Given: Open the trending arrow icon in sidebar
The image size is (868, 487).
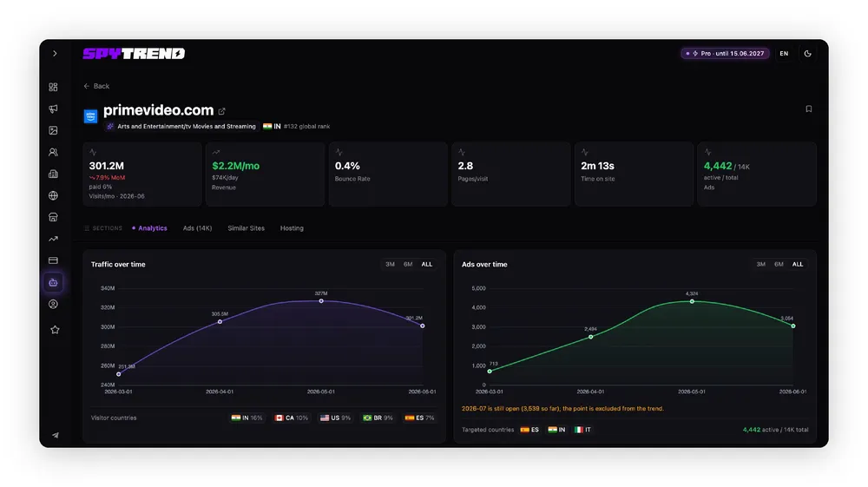Looking at the screenshot, I should tap(53, 239).
